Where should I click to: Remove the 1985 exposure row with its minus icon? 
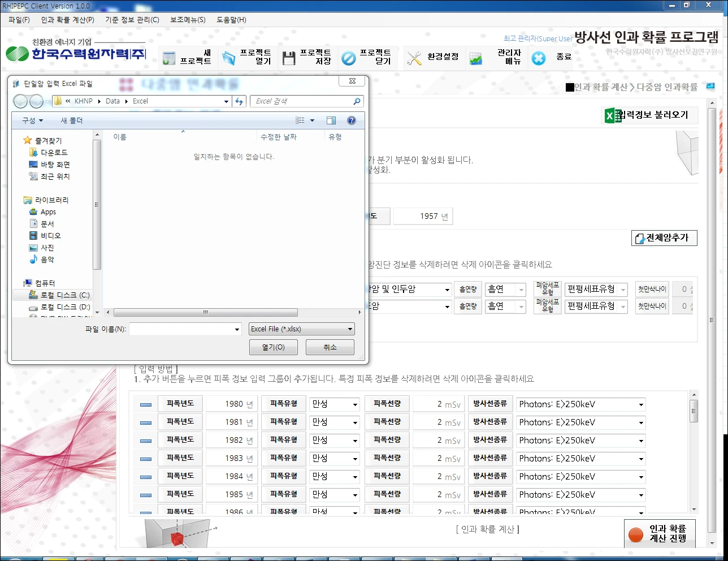(145, 495)
